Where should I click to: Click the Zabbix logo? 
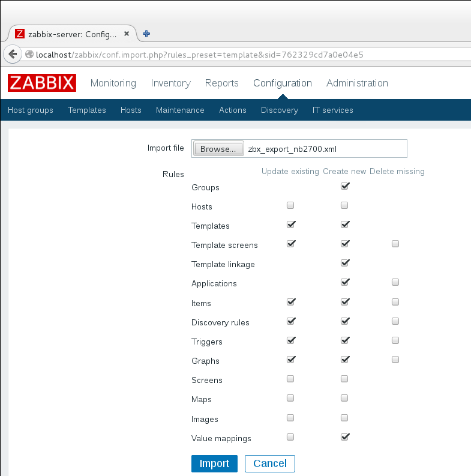click(x=42, y=83)
